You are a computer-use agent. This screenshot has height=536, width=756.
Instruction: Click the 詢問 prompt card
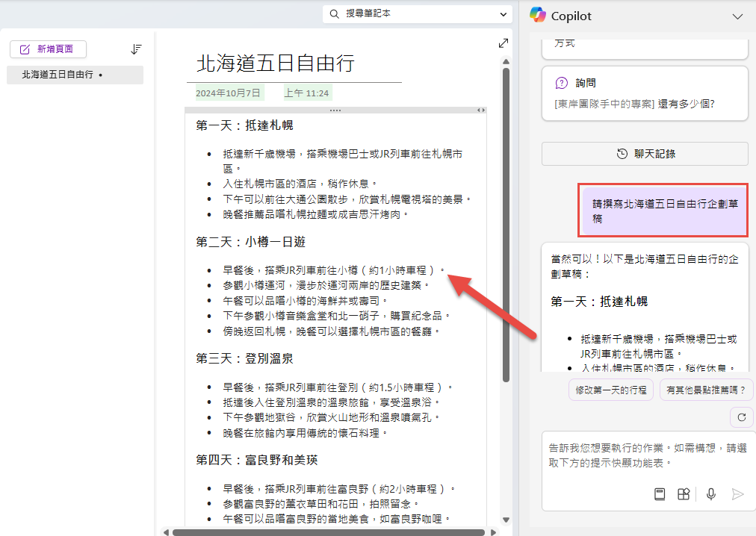click(x=645, y=93)
